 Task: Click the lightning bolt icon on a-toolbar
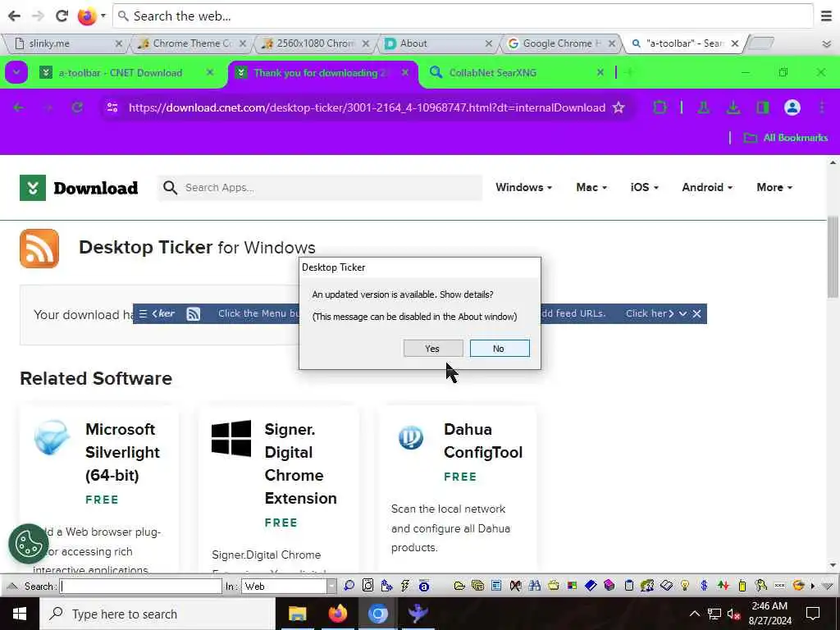pos(405,586)
